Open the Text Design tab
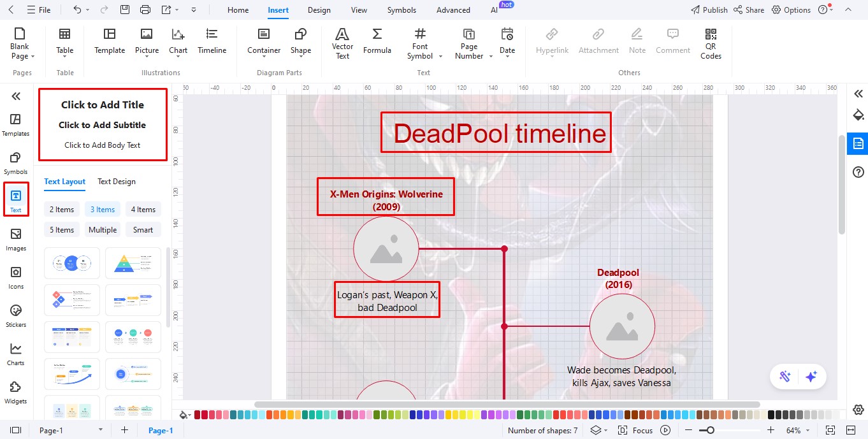Screen dimensions: 868x439 [117, 182]
